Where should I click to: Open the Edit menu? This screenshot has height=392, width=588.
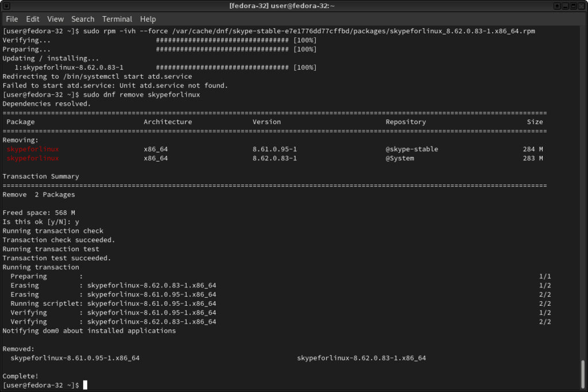point(33,19)
